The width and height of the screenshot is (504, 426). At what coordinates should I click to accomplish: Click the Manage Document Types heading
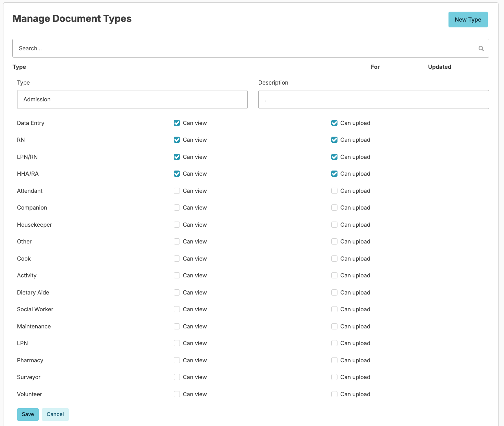72,18
